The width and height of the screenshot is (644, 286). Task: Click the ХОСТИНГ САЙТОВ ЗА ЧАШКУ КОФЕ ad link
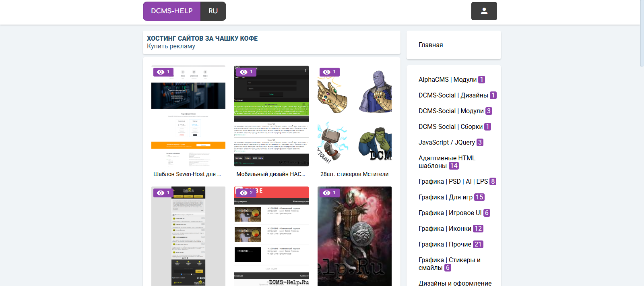(202, 38)
